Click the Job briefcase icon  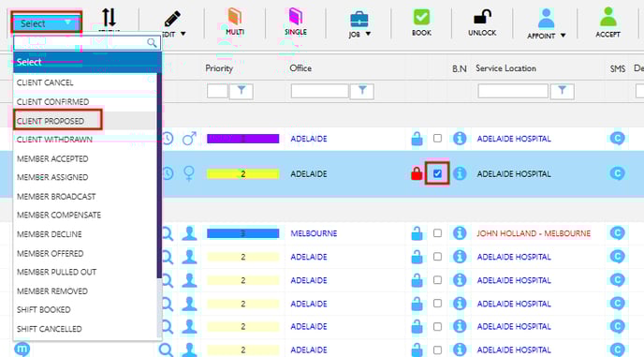(359, 20)
